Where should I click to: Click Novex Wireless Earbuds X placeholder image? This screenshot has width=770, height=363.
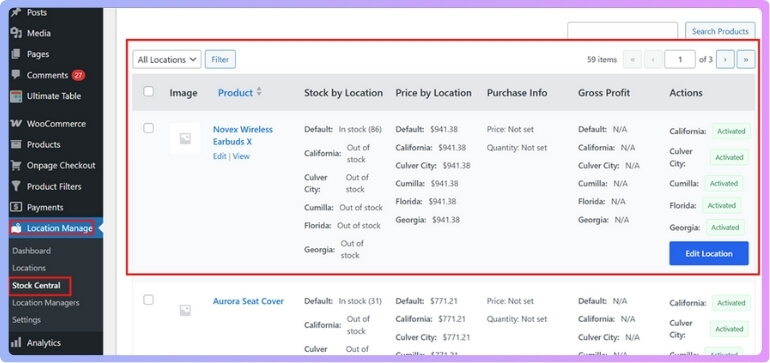[x=185, y=139]
